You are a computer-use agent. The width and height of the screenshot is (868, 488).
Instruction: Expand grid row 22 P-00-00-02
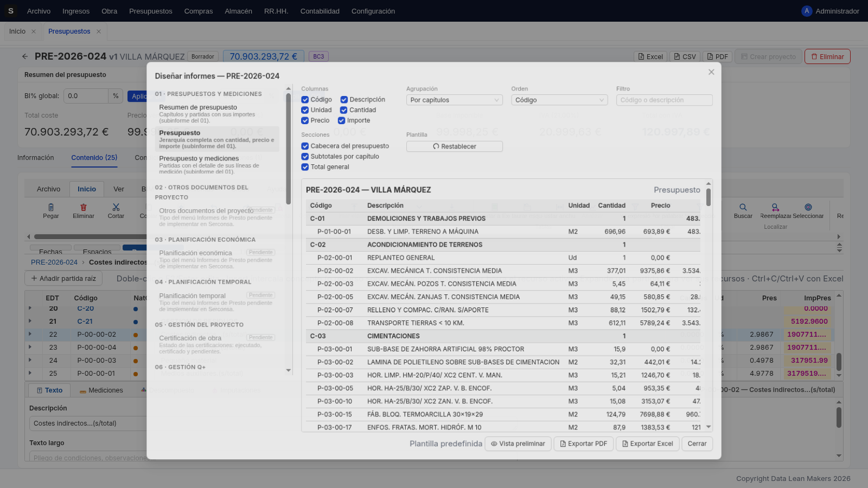[x=30, y=334]
